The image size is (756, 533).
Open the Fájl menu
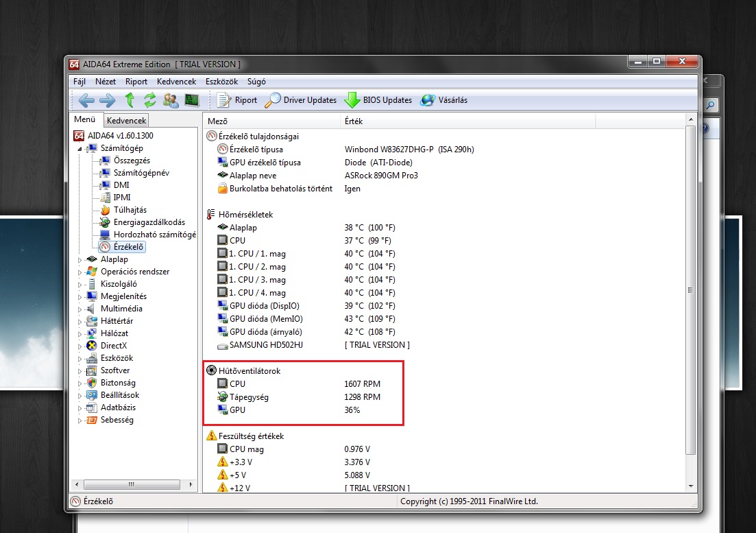[x=79, y=82]
